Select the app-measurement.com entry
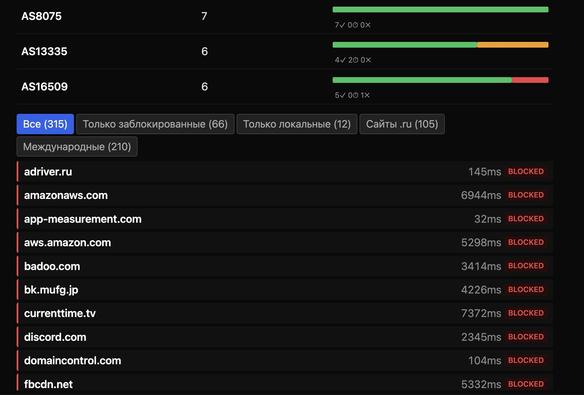 285,219
